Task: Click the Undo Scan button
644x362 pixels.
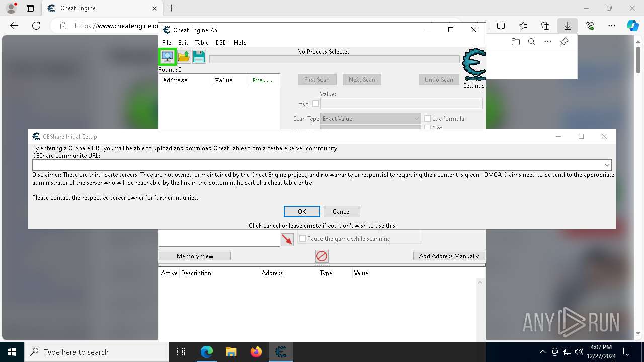Action: pyautogui.click(x=439, y=80)
